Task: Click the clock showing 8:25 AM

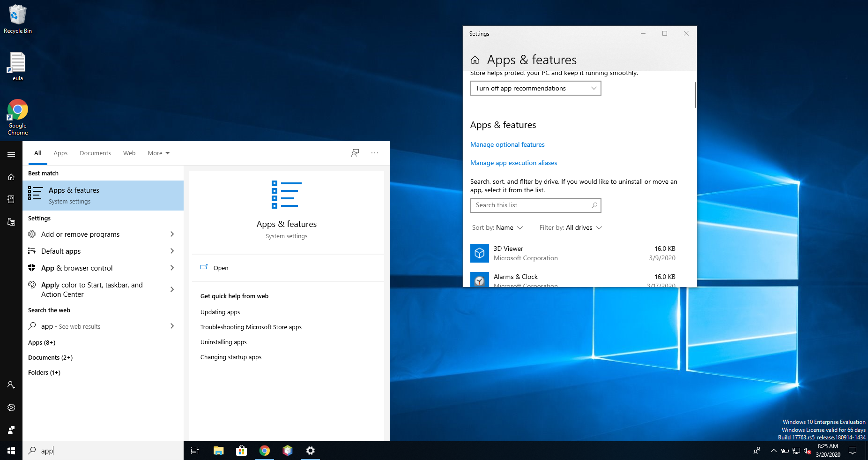Action: (828, 451)
